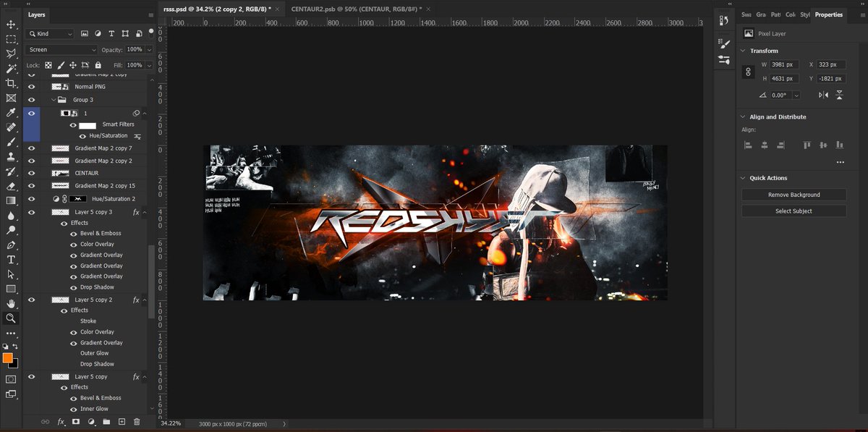Collapse the Group 3 folder
The width and height of the screenshot is (868, 432).
click(54, 100)
